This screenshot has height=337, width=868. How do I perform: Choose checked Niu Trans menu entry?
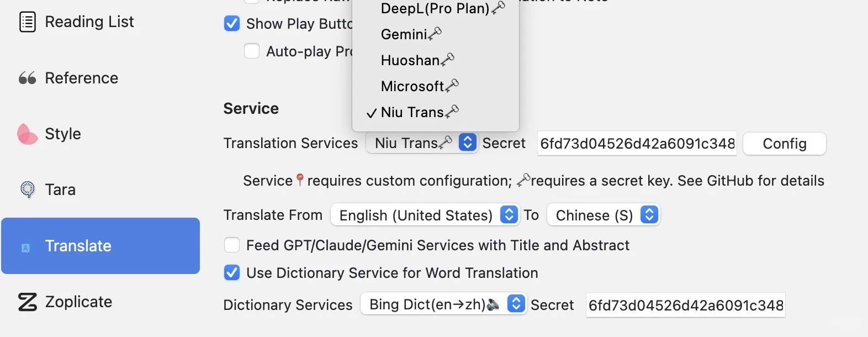click(436, 112)
